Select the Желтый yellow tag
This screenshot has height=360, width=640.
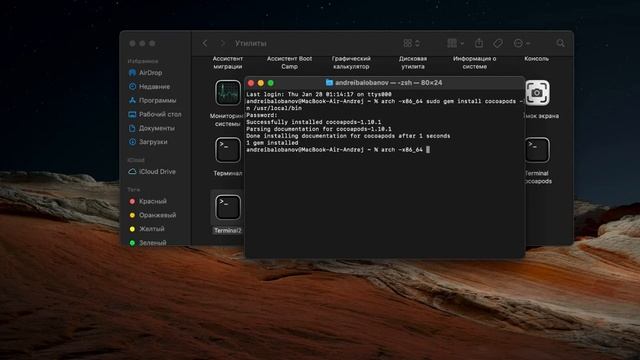pos(147,229)
